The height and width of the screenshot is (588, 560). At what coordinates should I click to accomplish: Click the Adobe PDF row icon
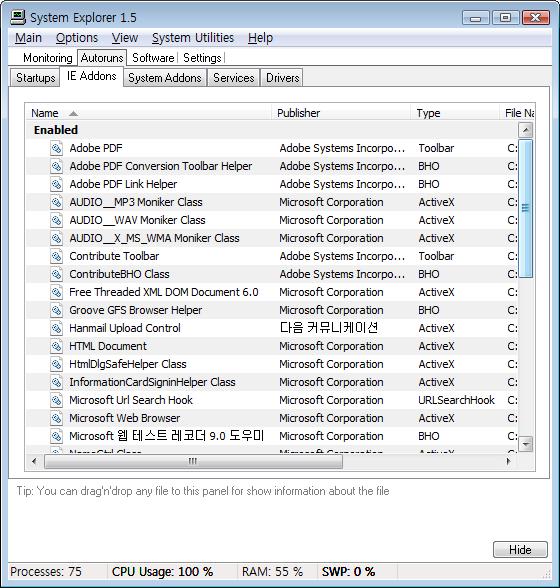pyautogui.click(x=56, y=148)
